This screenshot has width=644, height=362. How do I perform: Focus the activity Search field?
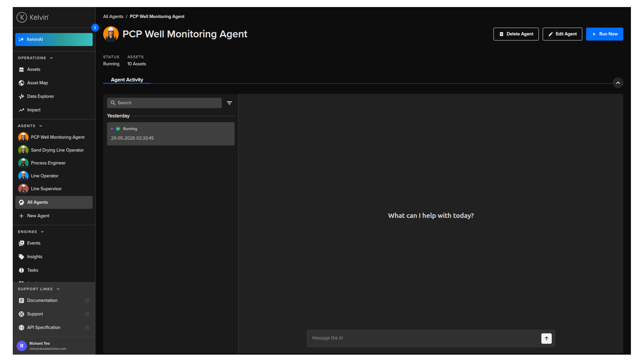pyautogui.click(x=164, y=103)
